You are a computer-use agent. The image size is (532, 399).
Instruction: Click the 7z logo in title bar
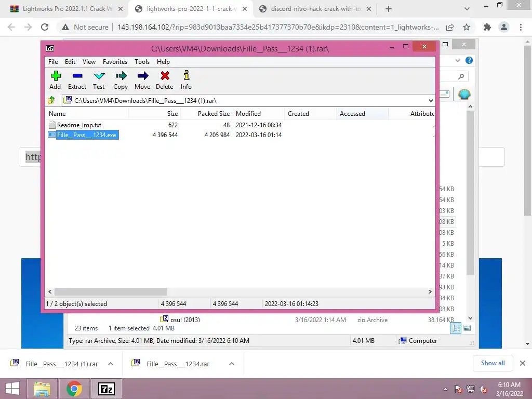[50, 48]
